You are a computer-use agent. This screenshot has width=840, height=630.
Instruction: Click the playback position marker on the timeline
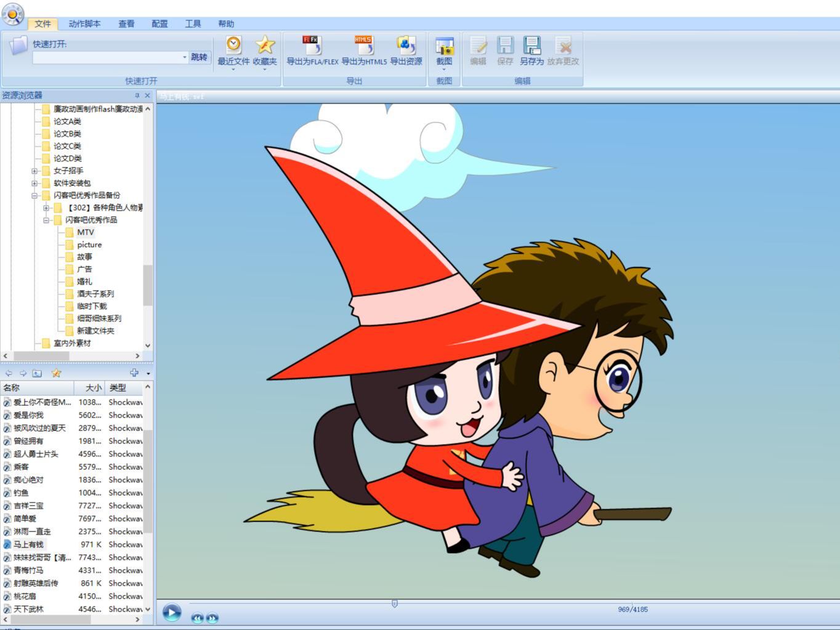[395, 604]
